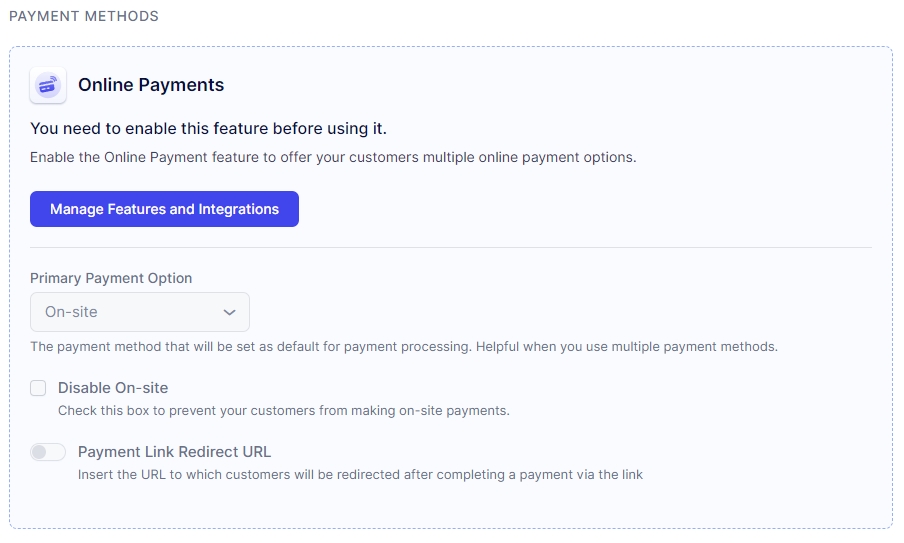Click the Disable On-site label text

[x=113, y=388]
